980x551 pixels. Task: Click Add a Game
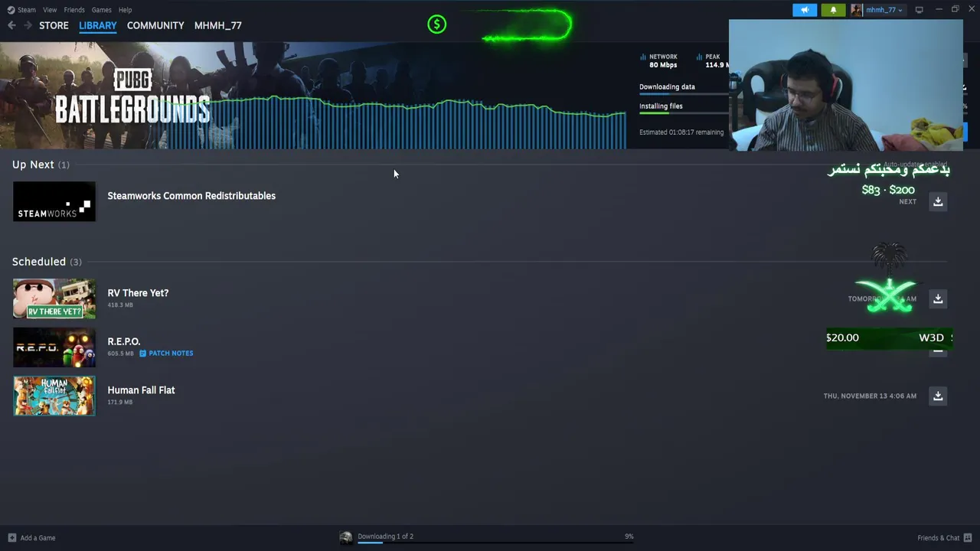pos(31,538)
